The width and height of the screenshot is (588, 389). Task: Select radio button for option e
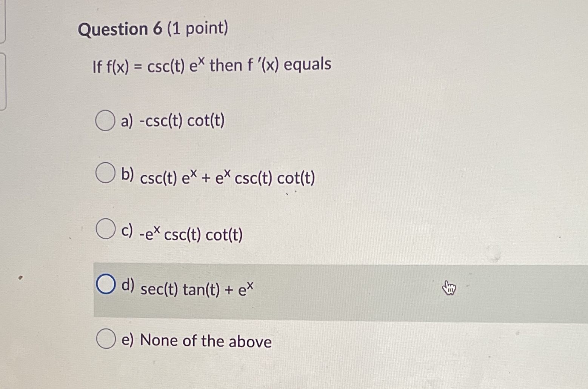coord(106,339)
